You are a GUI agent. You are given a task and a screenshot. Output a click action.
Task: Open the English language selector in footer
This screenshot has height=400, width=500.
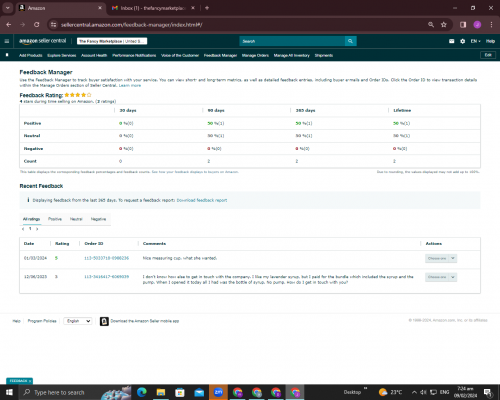pos(78,321)
